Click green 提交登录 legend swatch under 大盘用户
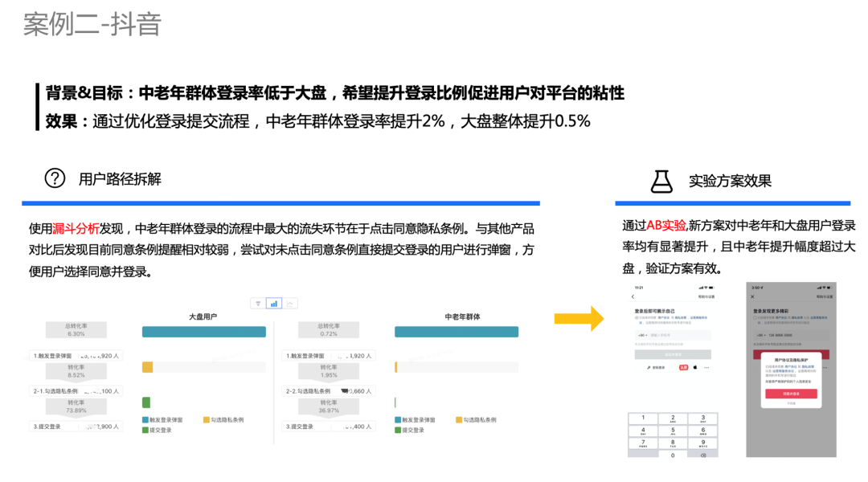 pyautogui.click(x=145, y=430)
